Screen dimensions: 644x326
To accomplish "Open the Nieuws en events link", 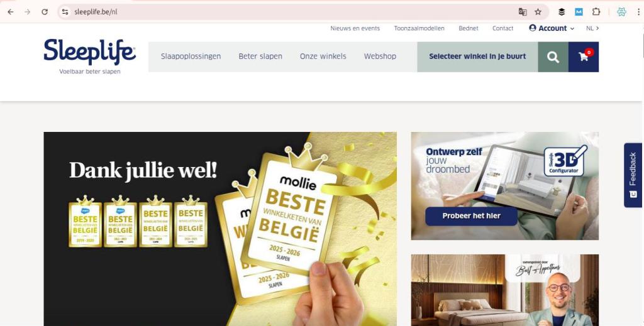I will 355,28.
